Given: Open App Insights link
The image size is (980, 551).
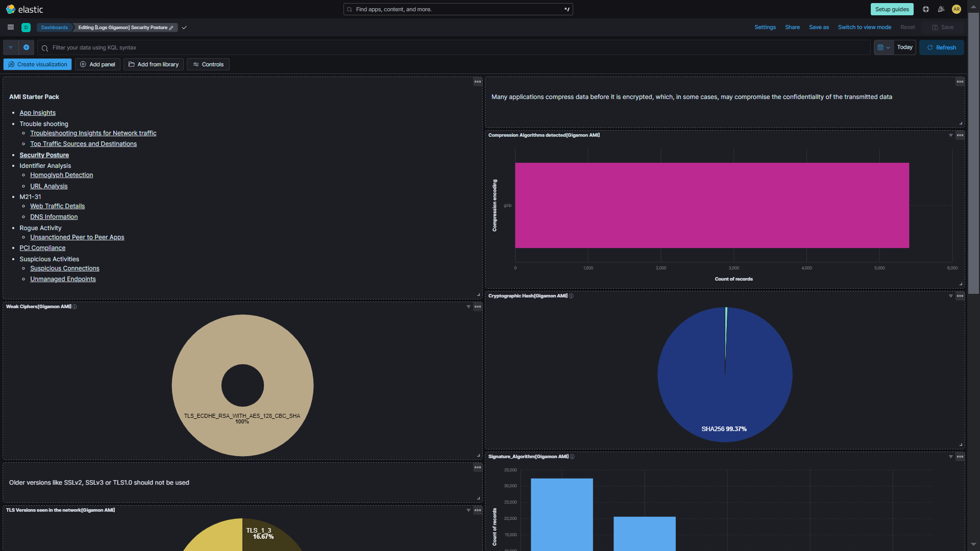Looking at the screenshot, I should (x=38, y=113).
